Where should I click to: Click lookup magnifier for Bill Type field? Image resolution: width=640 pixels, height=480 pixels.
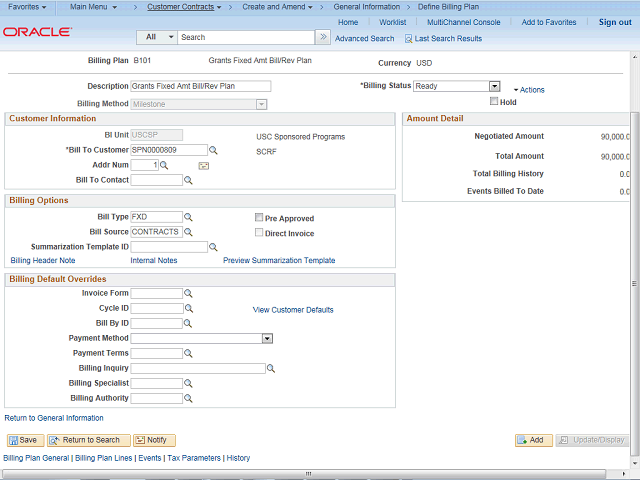(x=188, y=217)
